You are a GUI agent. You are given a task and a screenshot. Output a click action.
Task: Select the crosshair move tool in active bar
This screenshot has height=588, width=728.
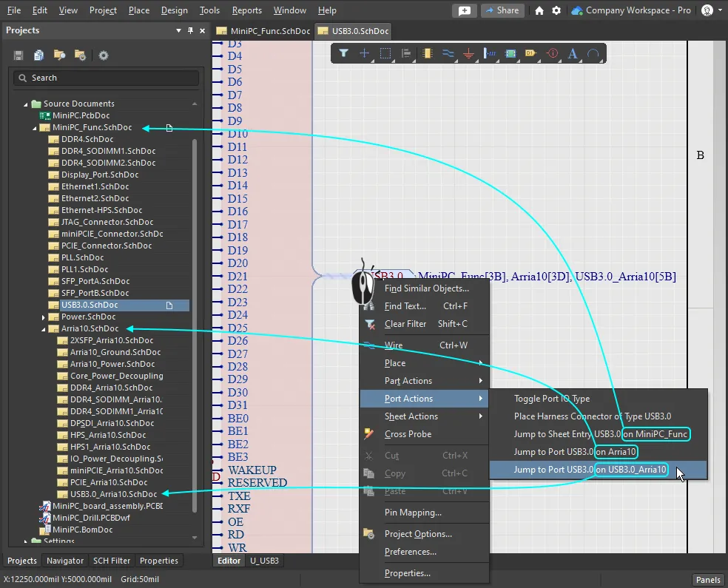tap(365, 53)
